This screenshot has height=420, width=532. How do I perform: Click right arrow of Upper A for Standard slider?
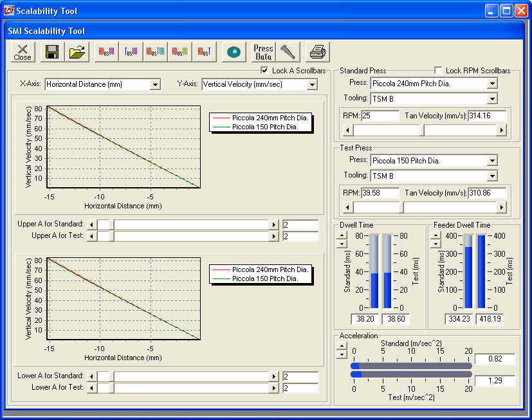(273, 224)
